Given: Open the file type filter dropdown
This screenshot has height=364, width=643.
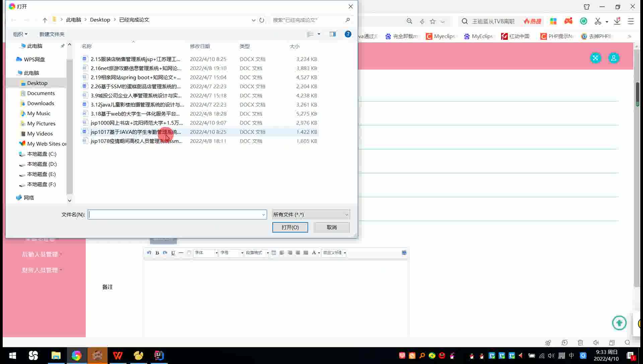Looking at the screenshot, I should (x=311, y=214).
